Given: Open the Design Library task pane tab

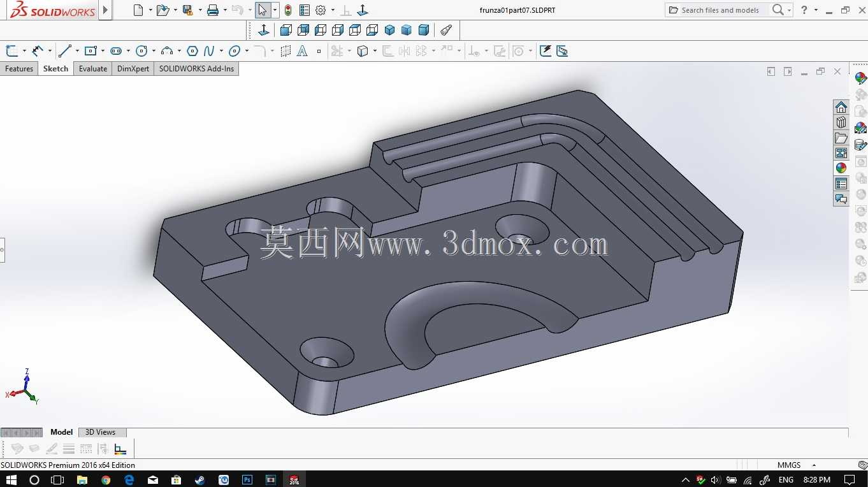Looking at the screenshot, I should [841, 122].
